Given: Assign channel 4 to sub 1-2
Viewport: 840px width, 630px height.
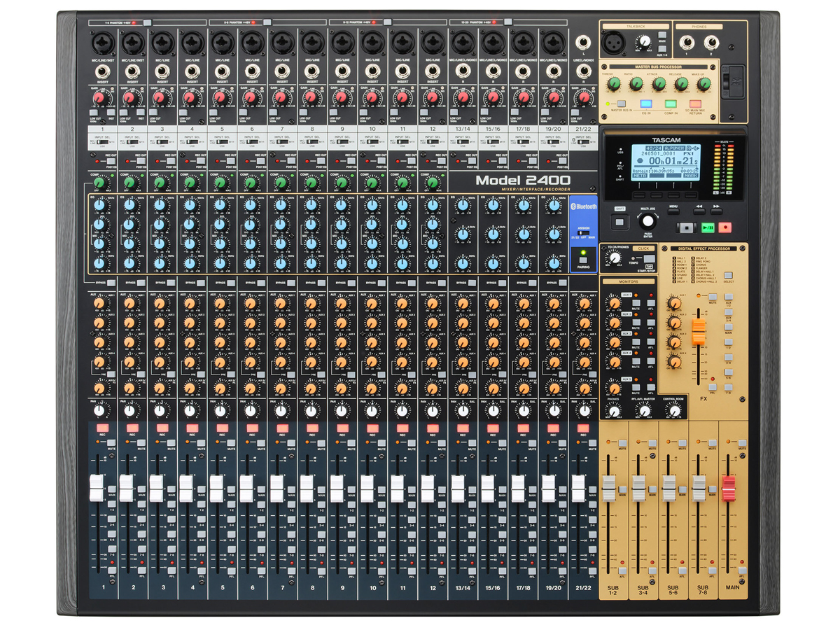Looking at the screenshot, I should point(202,504).
